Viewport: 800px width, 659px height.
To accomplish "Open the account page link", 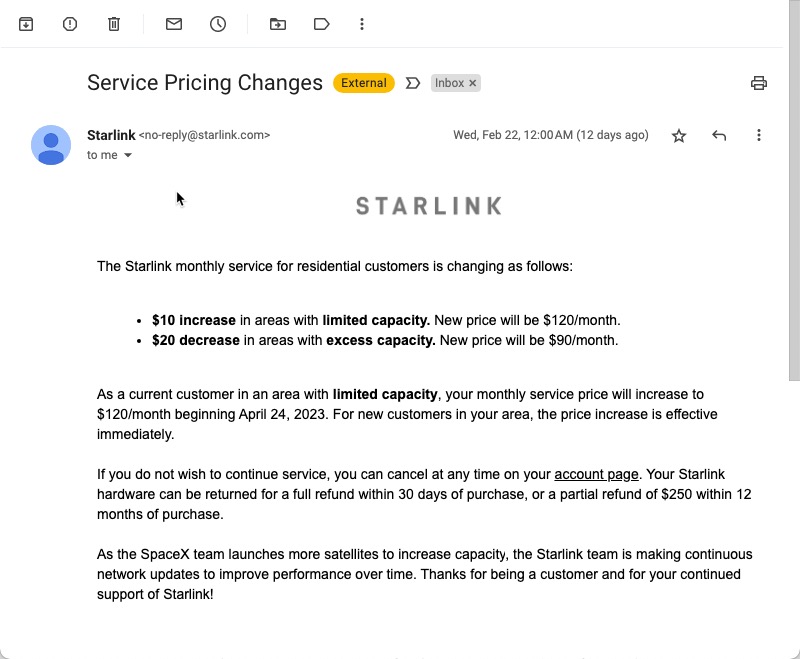I will click(x=596, y=474).
